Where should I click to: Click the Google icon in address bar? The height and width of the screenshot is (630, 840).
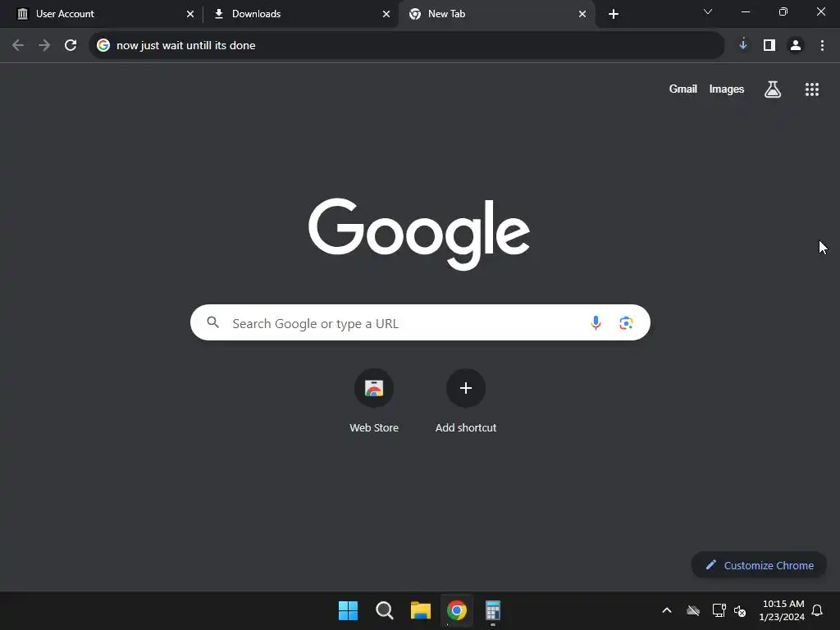[x=103, y=46]
